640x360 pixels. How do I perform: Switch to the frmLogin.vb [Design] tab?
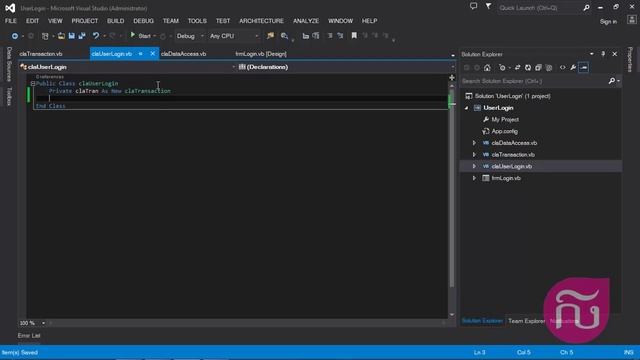pyautogui.click(x=261, y=54)
